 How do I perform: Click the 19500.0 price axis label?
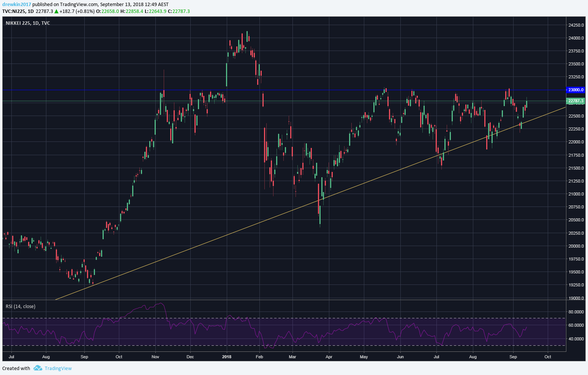(576, 272)
